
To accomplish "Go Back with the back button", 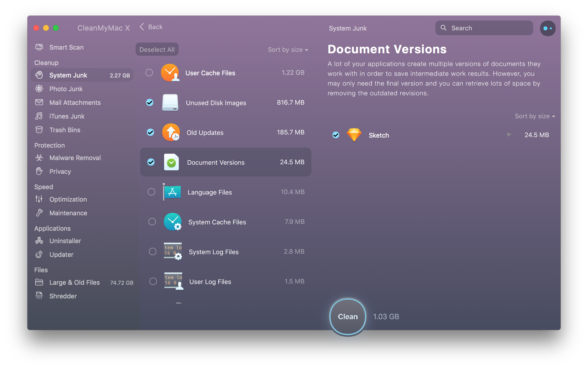I will coord(151,27).
